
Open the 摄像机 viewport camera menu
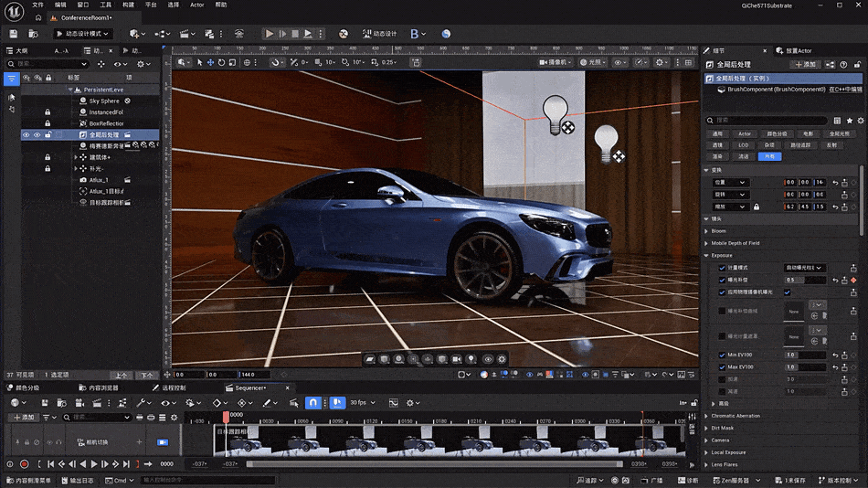pos(556,62)
